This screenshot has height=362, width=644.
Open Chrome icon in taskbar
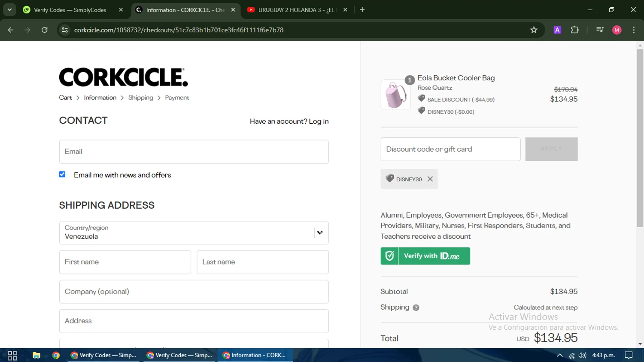coord(56,356)
